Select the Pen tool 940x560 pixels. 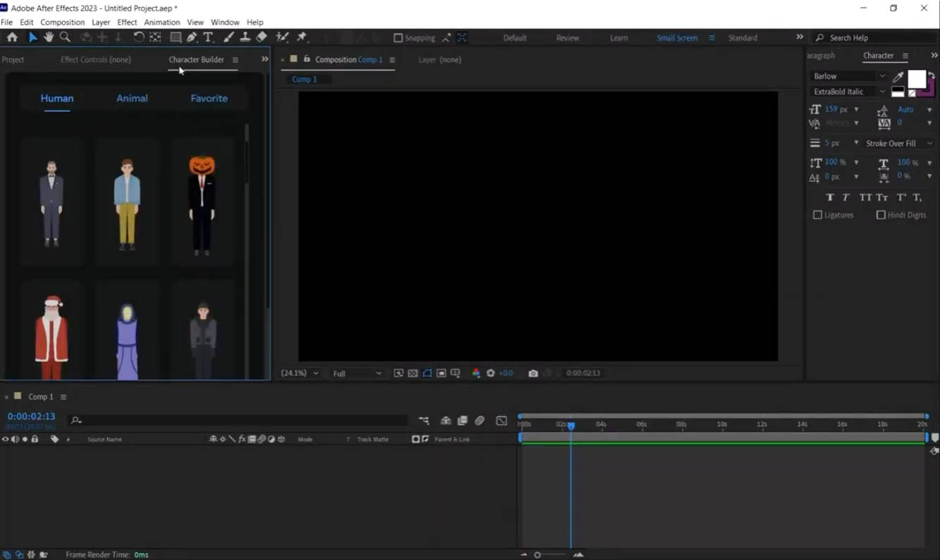coord(192,37)
